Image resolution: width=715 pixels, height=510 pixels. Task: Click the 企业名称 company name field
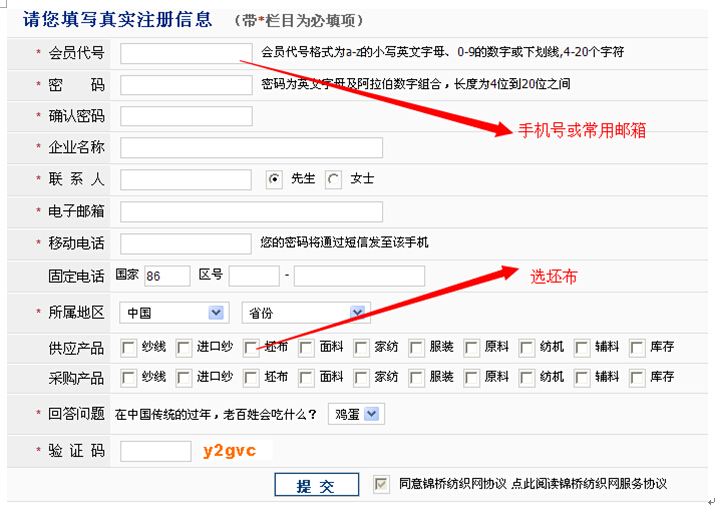click(251, 148)
